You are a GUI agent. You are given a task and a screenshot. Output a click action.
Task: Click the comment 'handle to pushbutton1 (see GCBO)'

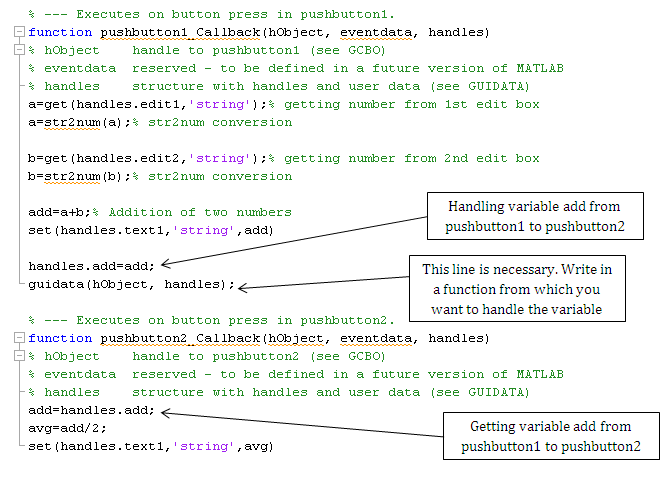click(259, 50)
